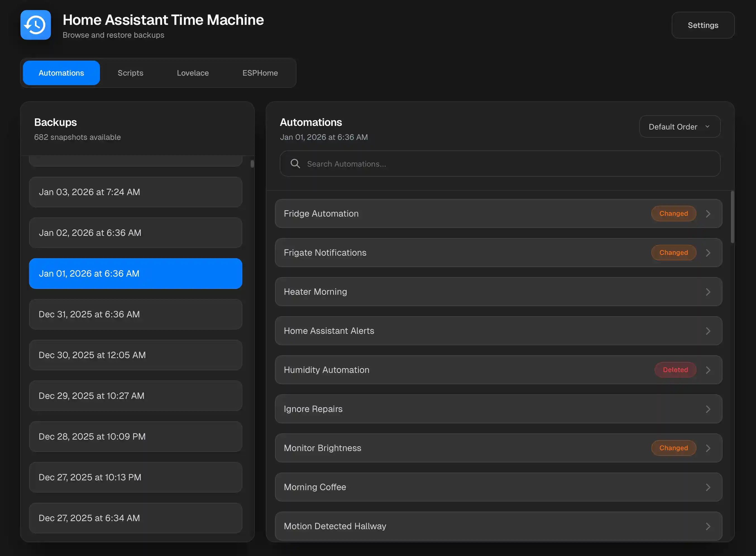Open Home Assistant Alerts details arrow
Image resolution: width=756 pixels, height=556 pixels.
pyautogui.click(x=709, y=331)
